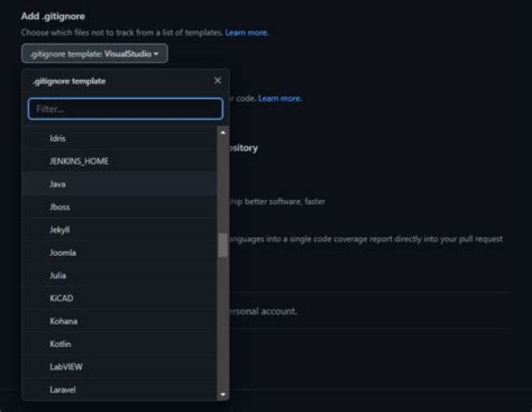Pick the Kotlin gitignore template
This screenshot has height=412, width=532.
pyautogui.click(x=60, y=344)
